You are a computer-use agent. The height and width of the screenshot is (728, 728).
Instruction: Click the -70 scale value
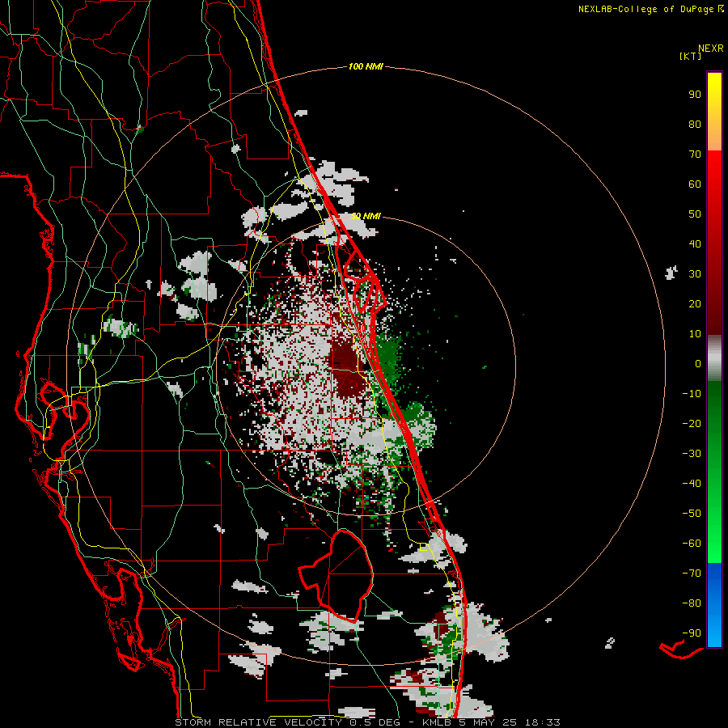click(x=692, y=574)
